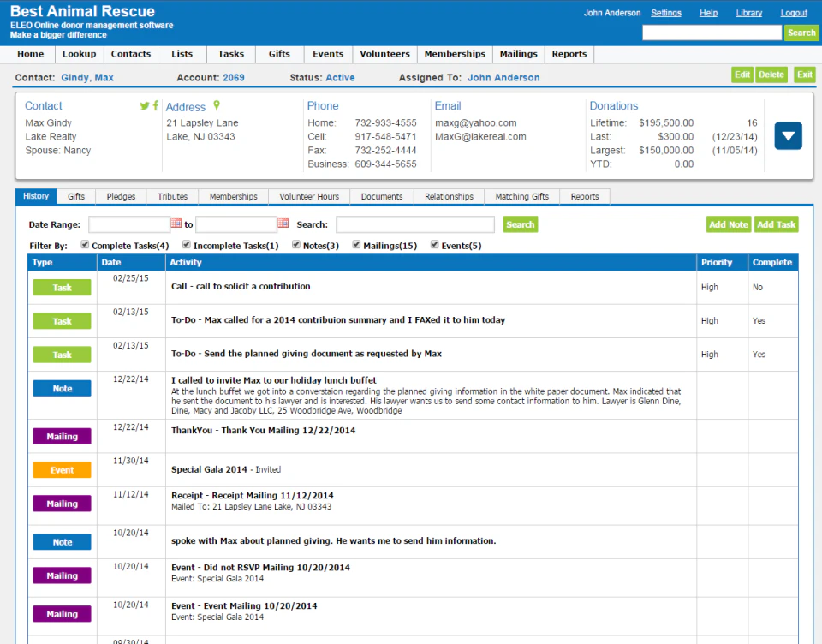Open account 2069 link
Viewport: 822px width, 644px height.
click(x=235, y=77)
